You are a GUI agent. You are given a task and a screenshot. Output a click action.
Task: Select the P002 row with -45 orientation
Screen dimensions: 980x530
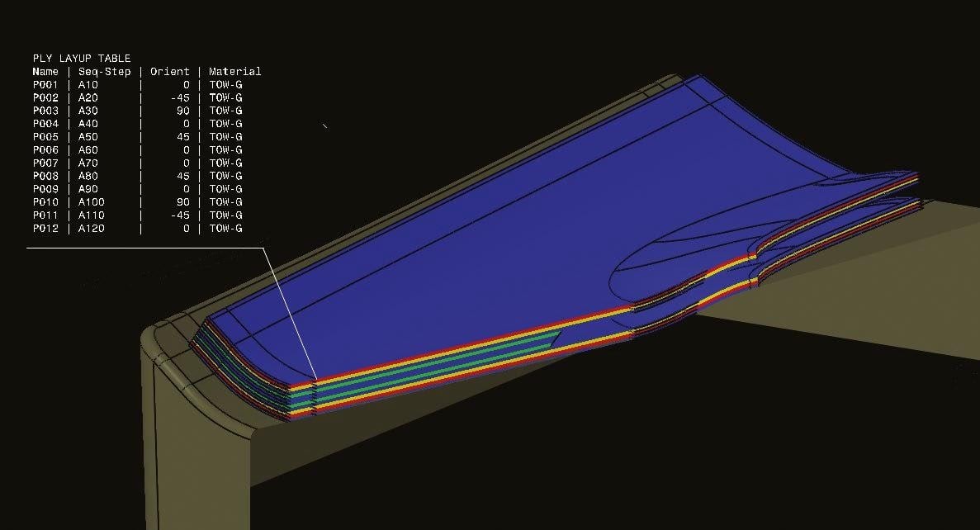coord(45,97)
